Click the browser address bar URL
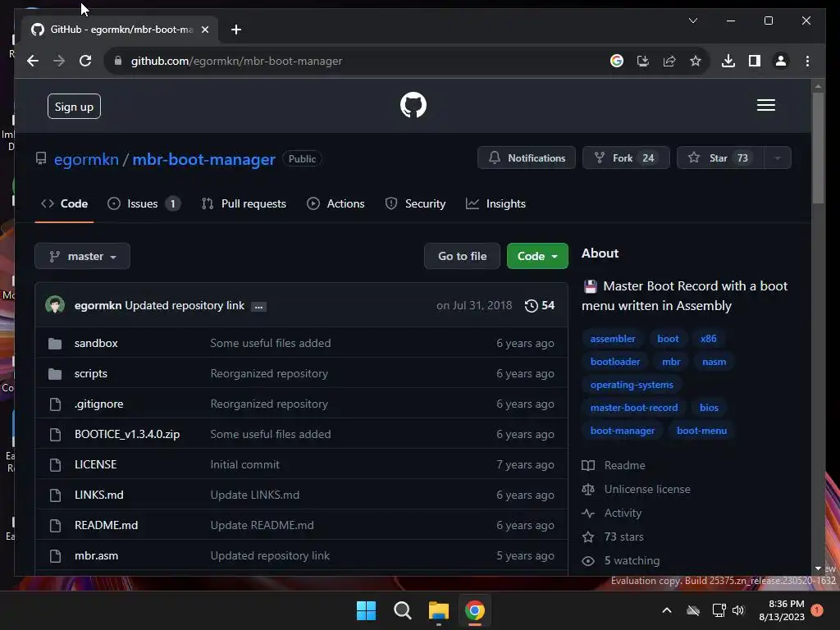Screen dimensions: 840x630 [x=236, y=61]
